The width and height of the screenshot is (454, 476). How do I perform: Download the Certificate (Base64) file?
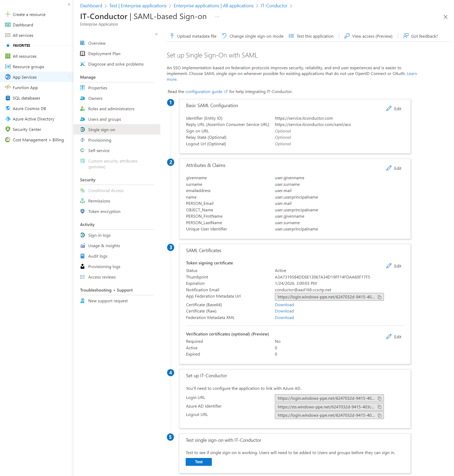click(x=284, y=305)
